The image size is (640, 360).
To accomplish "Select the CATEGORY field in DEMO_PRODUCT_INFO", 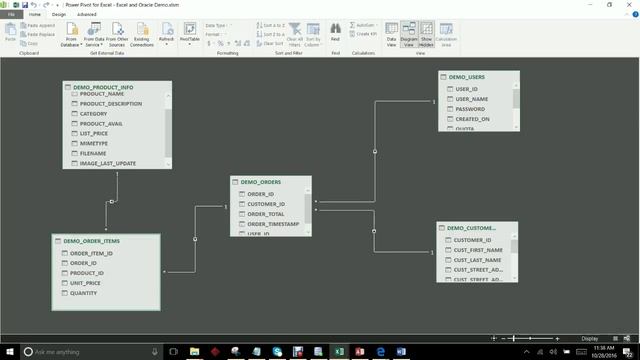I will 93,114.
